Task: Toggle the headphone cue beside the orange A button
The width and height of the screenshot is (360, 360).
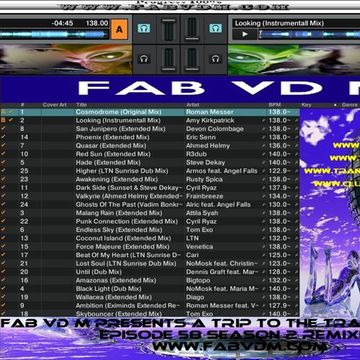Action: point(144,28)
